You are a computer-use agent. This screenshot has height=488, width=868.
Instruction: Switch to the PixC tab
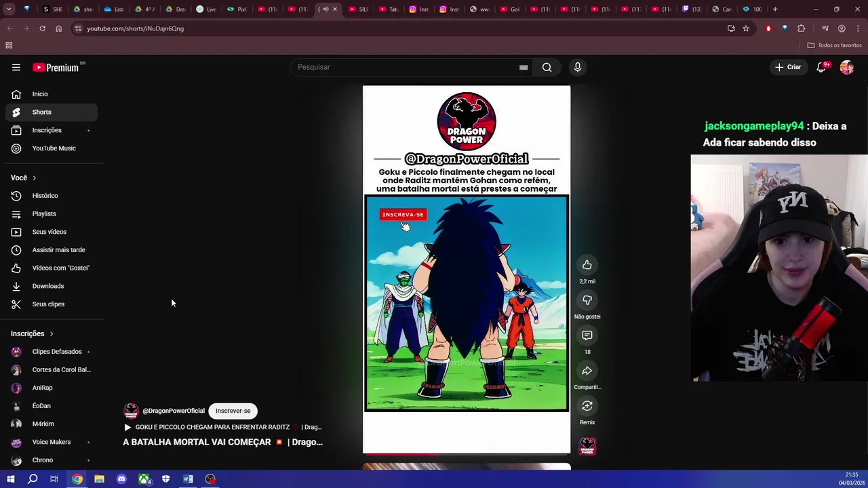(x=237, y=9)
